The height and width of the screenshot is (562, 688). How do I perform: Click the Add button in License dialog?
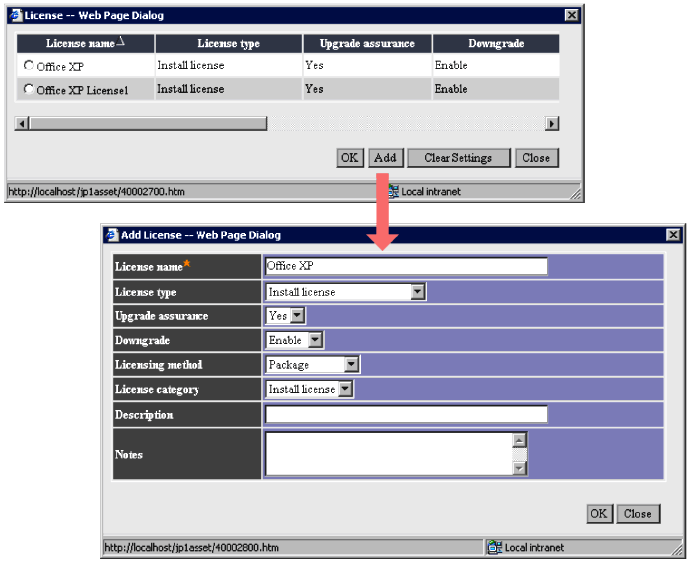(x=385, y=158)
